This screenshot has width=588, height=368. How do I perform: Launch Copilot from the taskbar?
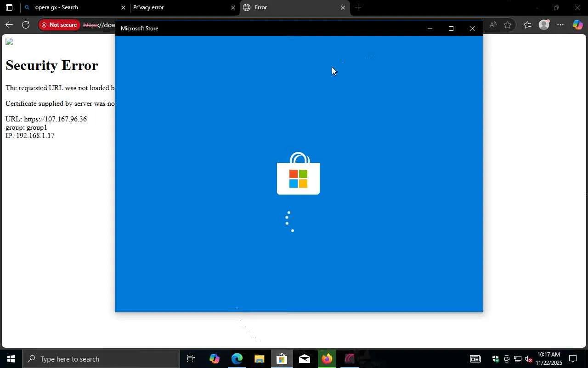click(214, 359)
